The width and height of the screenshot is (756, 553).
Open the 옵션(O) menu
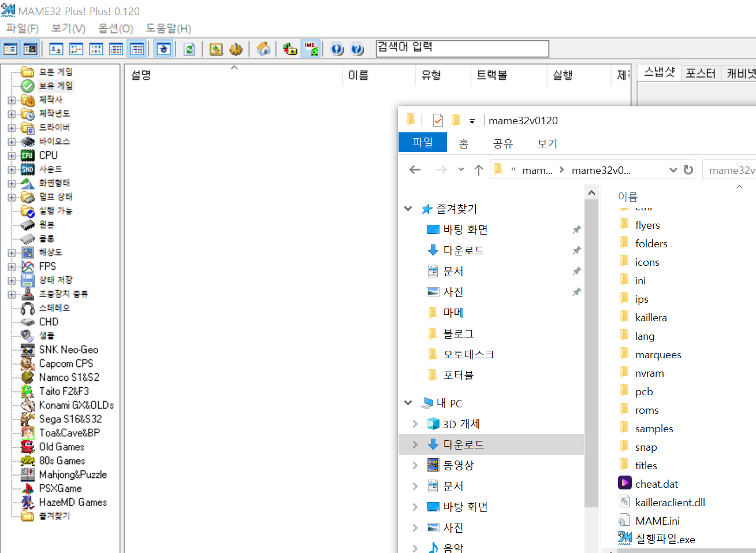coord(116,28)
